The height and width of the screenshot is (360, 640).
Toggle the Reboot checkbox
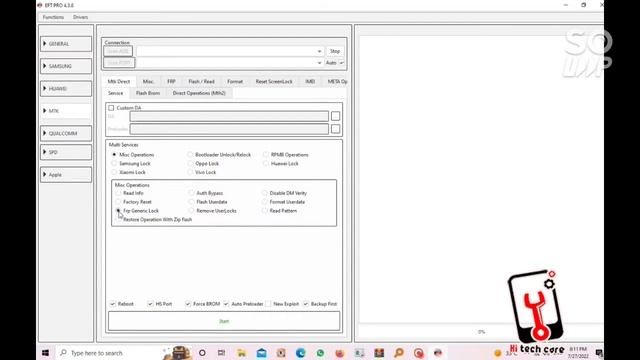pos(113,304)
